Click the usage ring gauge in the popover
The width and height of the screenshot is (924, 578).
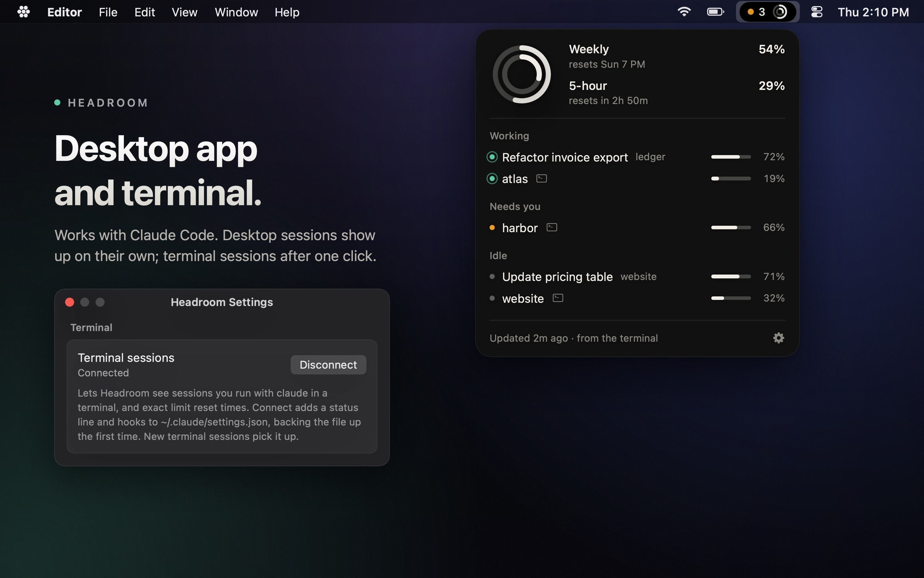(522, 74)
